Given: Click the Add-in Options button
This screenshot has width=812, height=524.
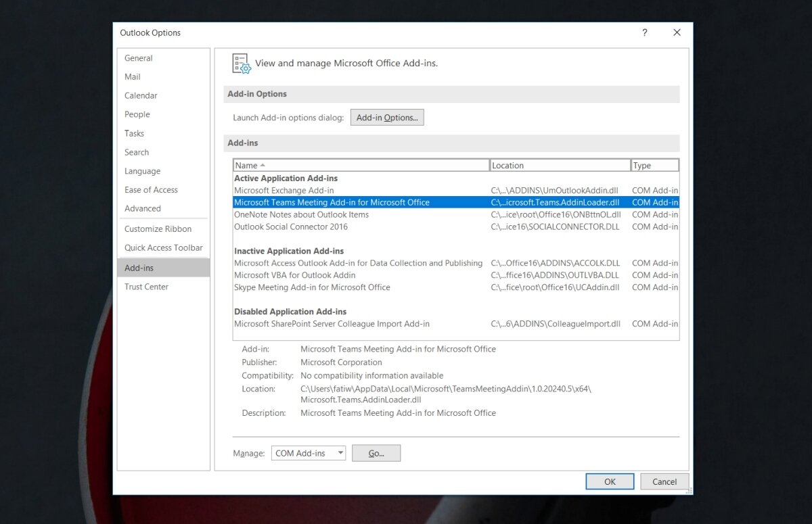Looking at the screenshot, I should pyautogui.click(x=387, y=118).
